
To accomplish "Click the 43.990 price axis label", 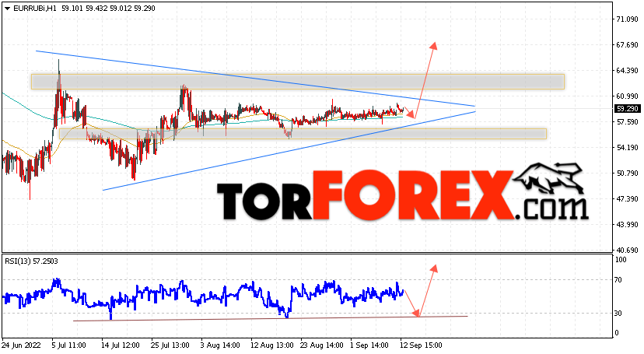I will click(627, 225).
